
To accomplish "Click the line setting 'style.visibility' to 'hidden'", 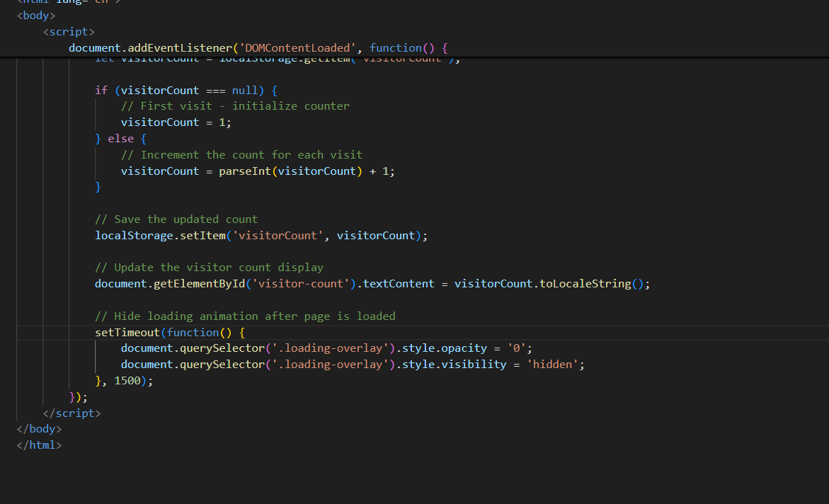I will (353, 365).
